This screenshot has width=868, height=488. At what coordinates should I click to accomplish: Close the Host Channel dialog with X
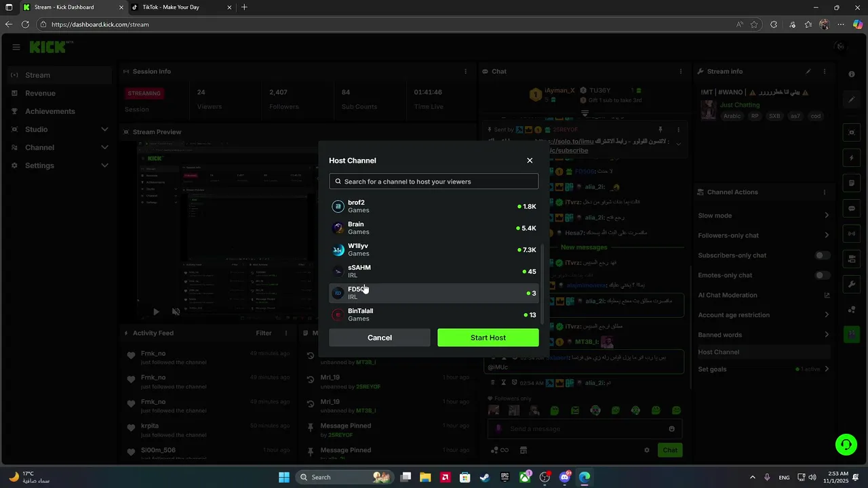(x=530, y=161)
